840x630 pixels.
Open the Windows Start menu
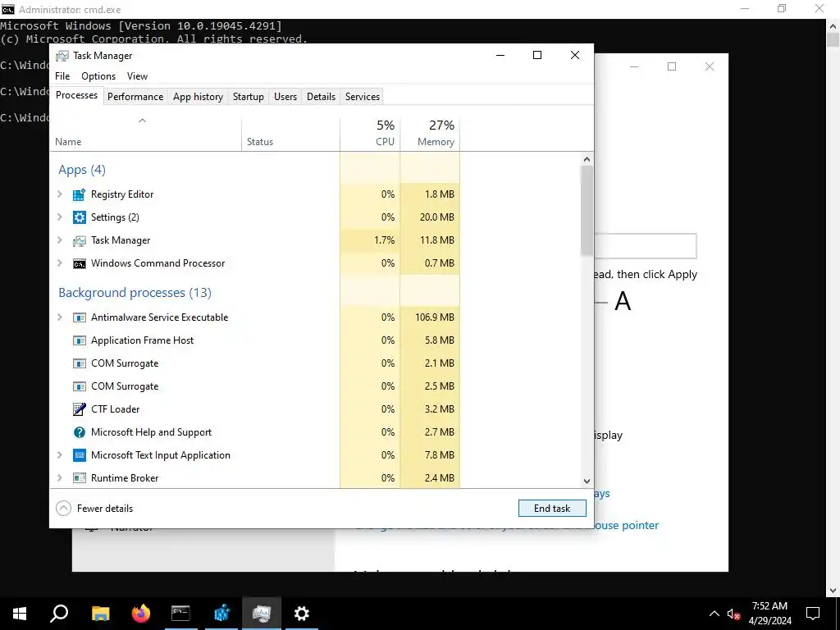click(x=20, y=614)
